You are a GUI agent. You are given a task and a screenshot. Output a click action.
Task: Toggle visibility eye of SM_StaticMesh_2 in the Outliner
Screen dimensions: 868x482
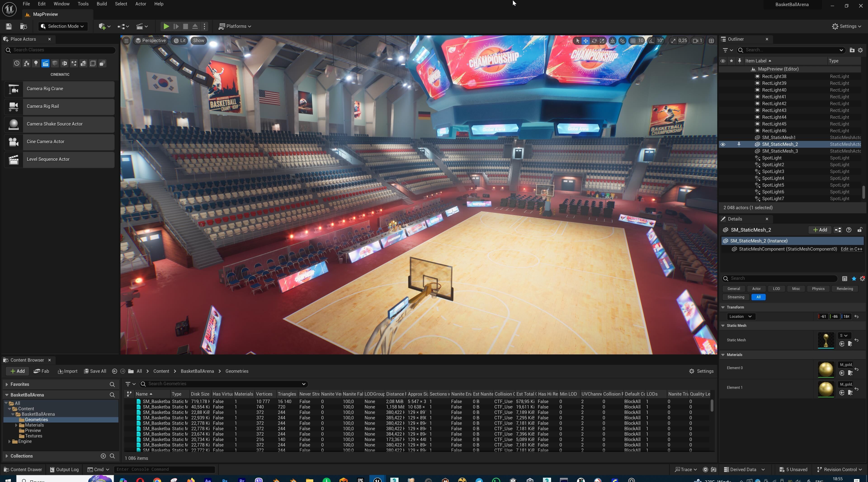click(x=723, y=144)
